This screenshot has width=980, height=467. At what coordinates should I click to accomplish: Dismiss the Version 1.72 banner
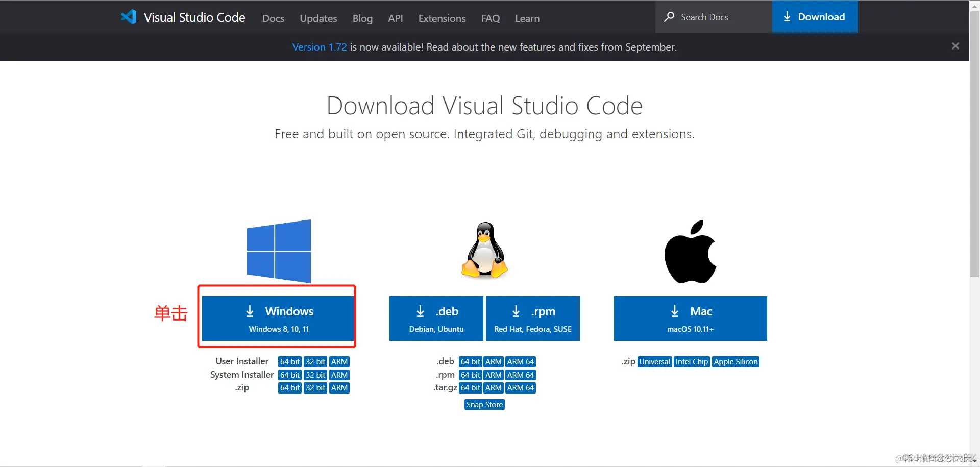[955, 46]
